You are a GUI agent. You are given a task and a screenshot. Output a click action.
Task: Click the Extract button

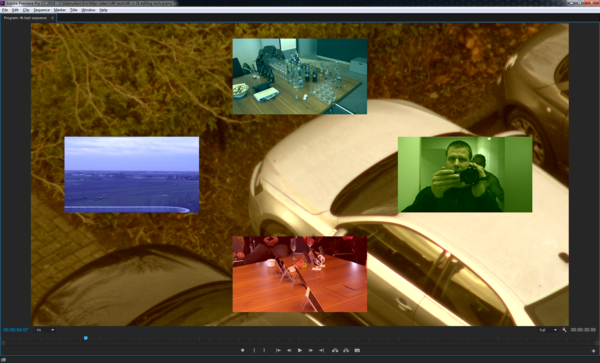pyautogui.click(x=346, y=350)
